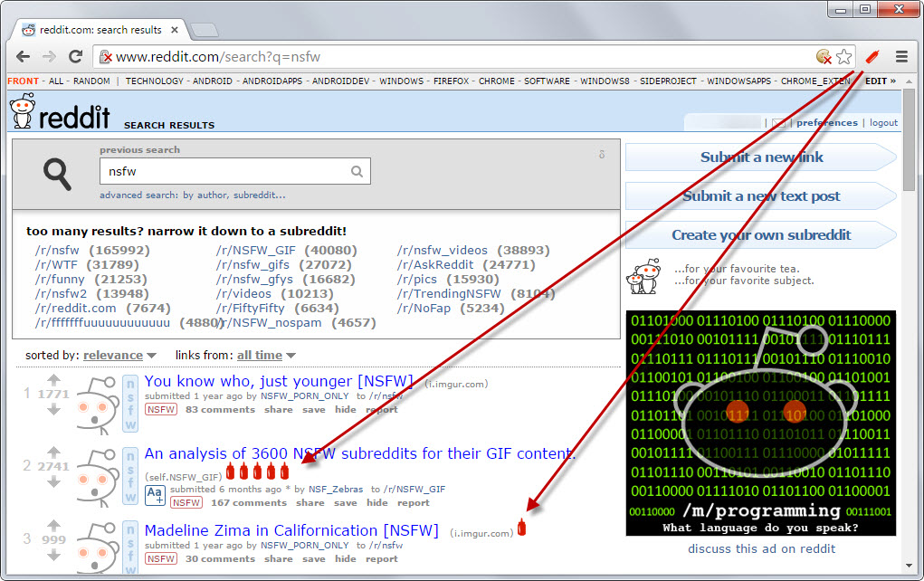Screen dimensions: 924x581
Task: Narrow results to /r/NSFW_GIF subreddit
Action: (x=256, y=251)
